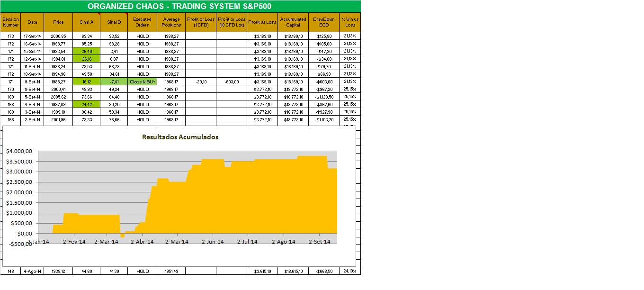Select the date cell 4-Ago-14
The image size is (644, 290).
[x=33, y=271]
